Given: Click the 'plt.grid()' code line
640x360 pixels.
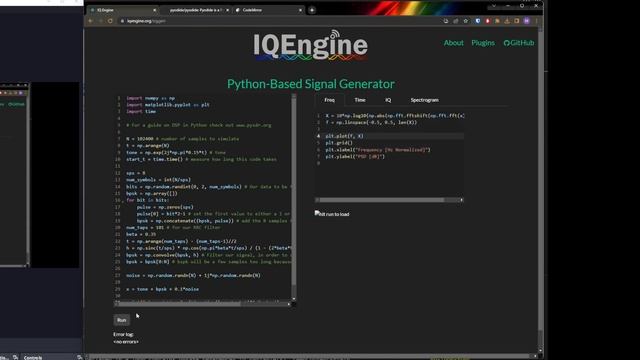Looking at the screenshot, I should (x=339, y=143).
